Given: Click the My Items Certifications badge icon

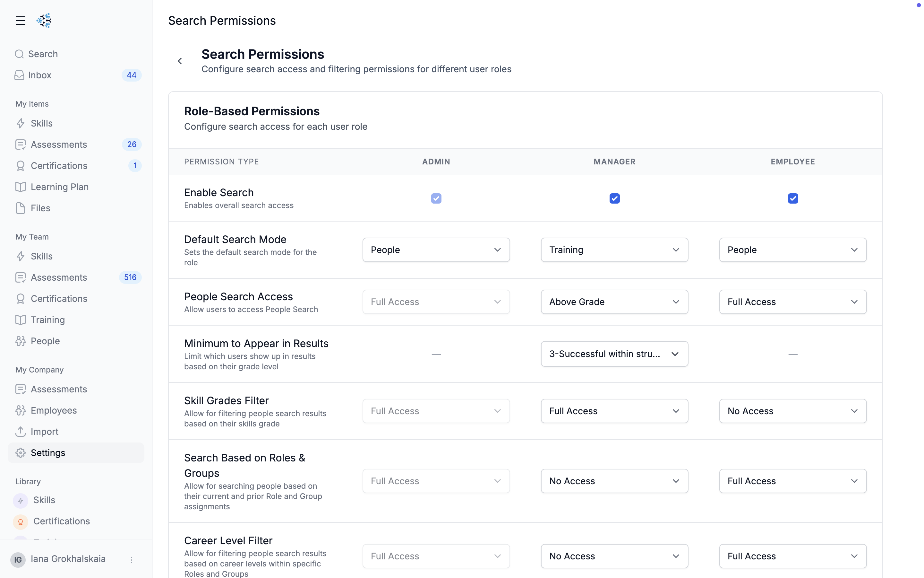Looking at the screenshot, I should coord(21,165).
